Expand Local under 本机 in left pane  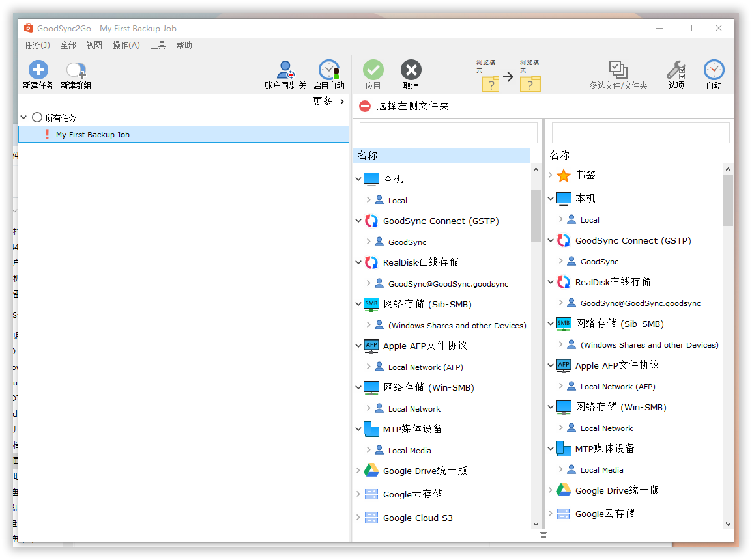click(x=368, y=200)
